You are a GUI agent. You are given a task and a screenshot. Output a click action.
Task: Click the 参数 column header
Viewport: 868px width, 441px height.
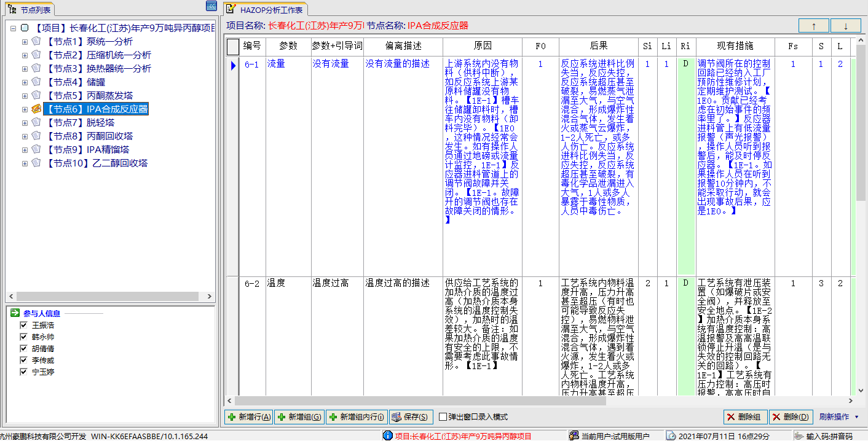click(288, 46)
